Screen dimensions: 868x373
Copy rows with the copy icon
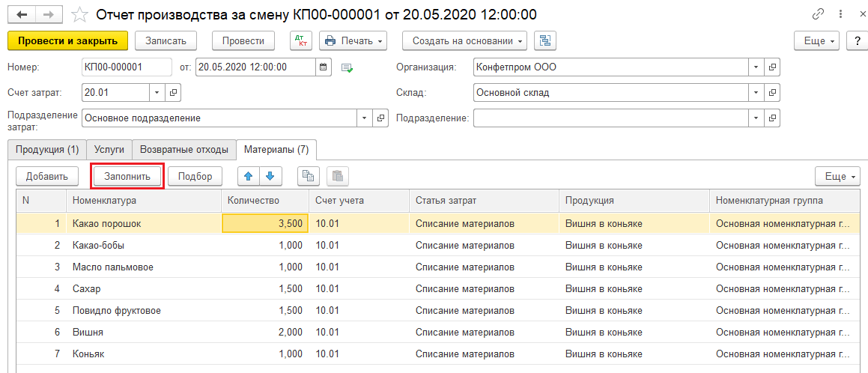click(x=309, y=176)
